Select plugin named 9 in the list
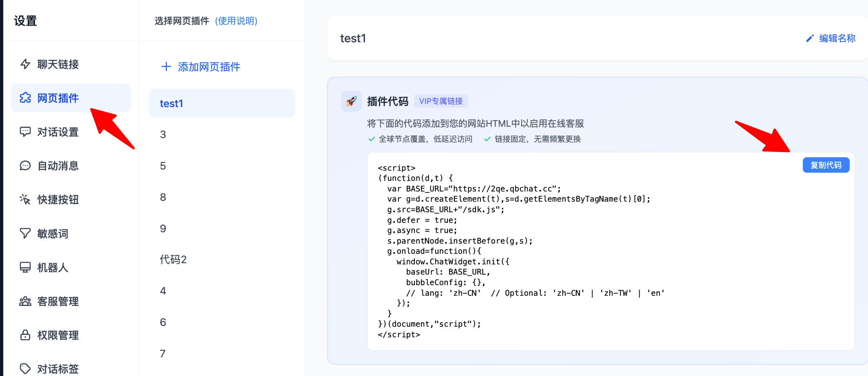 (222, 229)
